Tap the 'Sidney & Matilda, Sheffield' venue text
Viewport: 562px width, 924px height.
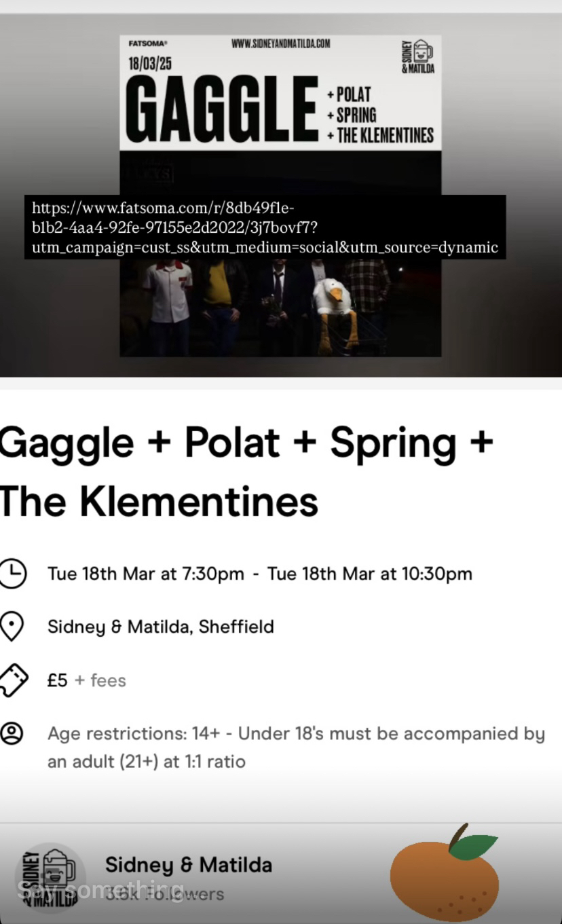[x=161, y=626]
